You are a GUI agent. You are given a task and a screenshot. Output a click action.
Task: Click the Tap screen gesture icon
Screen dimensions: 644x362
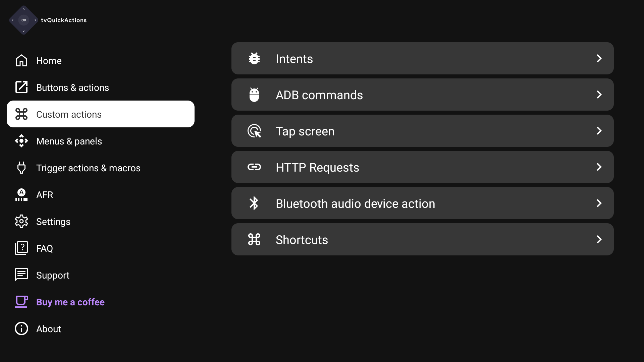pos(254,131)
